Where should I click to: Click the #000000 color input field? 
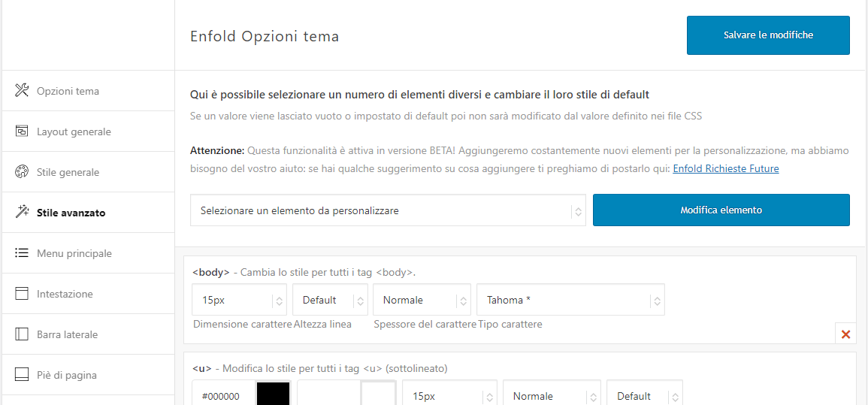coord(224,394)
